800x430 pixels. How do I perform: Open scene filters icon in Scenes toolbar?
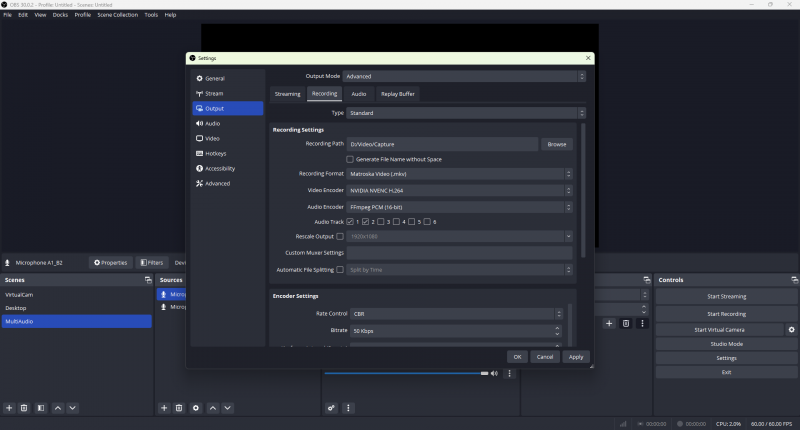coord(41,408)
